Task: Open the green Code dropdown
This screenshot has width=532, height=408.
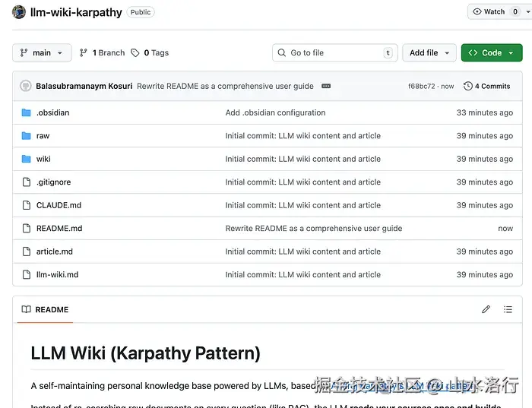Action: point(492,52)
